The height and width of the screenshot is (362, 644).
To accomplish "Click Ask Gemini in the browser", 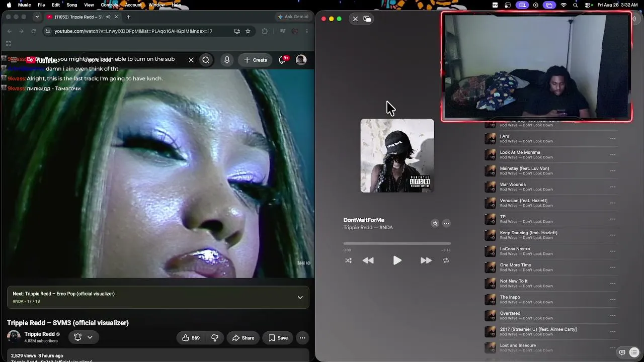I will tap(293, 17).
